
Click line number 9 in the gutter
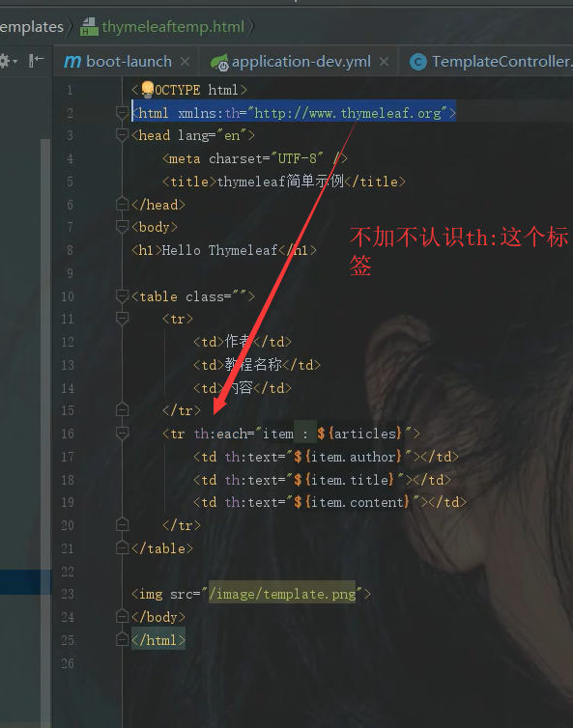[70, 273]
